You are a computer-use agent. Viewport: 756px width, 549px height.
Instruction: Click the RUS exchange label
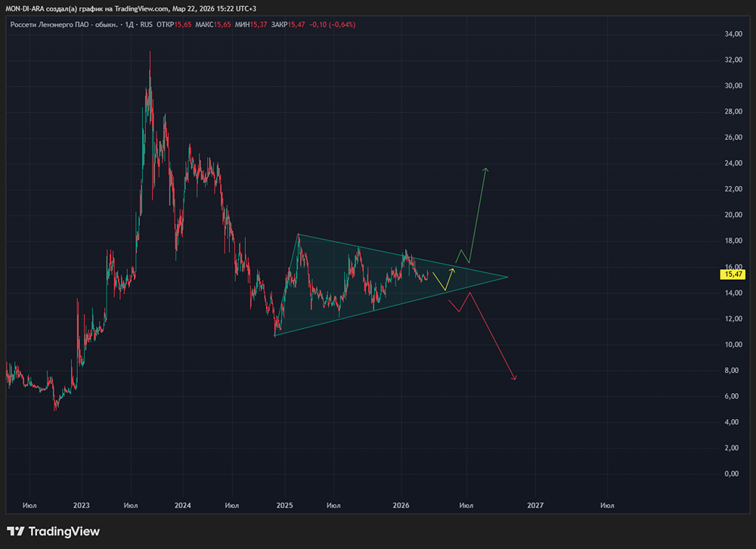click(x=147, y=25)
